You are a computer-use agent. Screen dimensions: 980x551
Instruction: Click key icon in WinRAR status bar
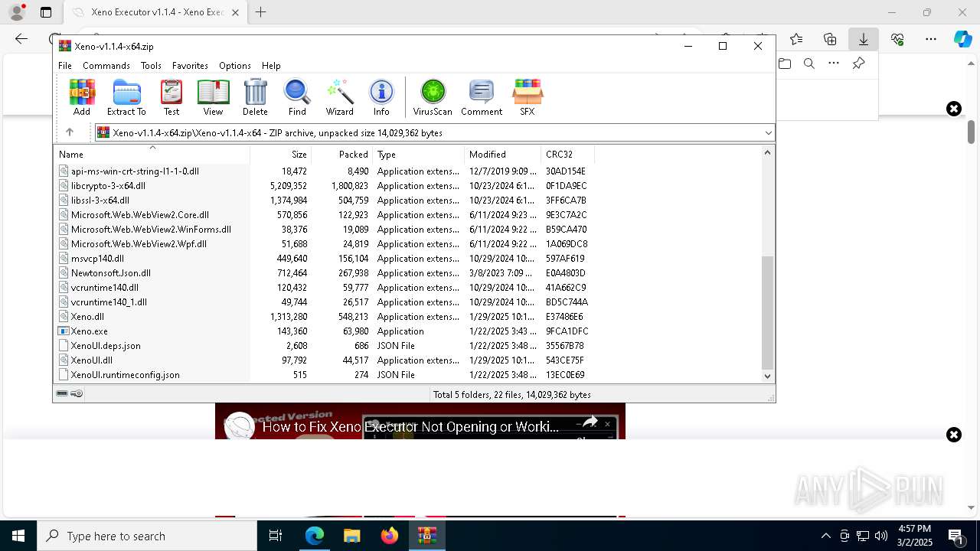pos(77,394)
